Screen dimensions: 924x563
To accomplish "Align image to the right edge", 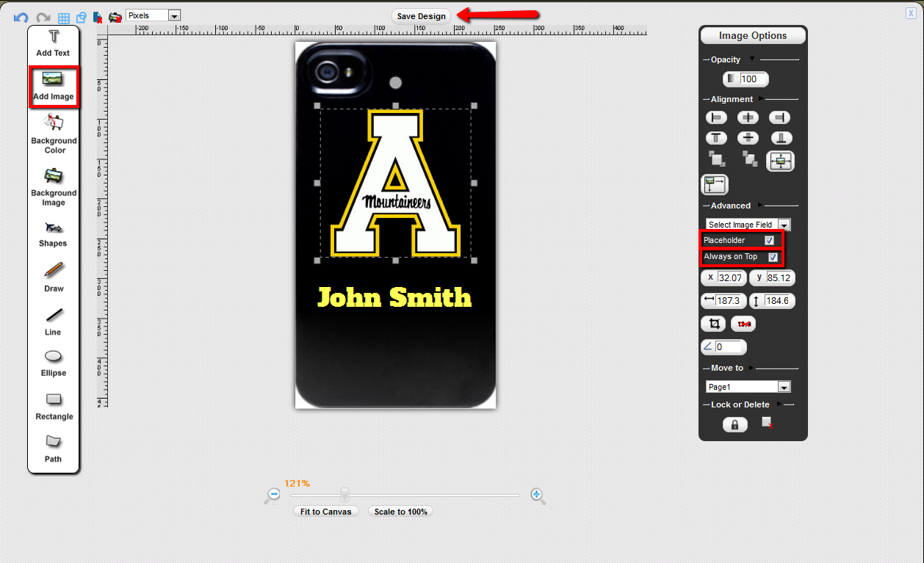I will [779, 117].
